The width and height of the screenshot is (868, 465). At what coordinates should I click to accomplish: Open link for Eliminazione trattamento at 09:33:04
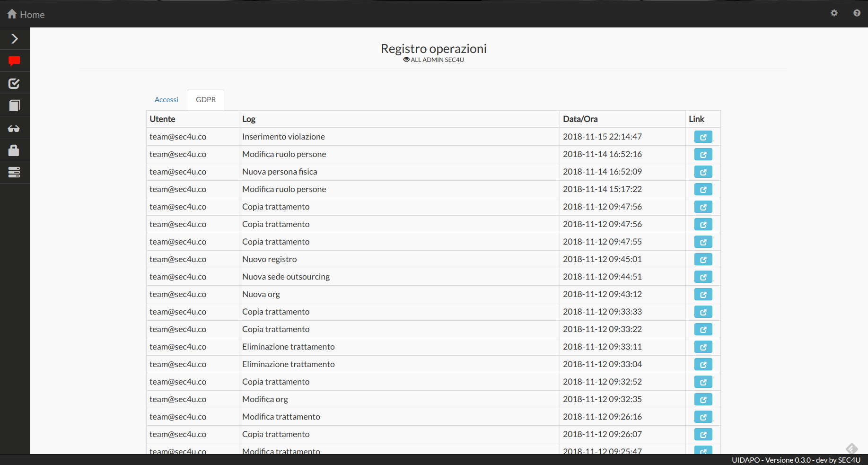pos(703,365)
